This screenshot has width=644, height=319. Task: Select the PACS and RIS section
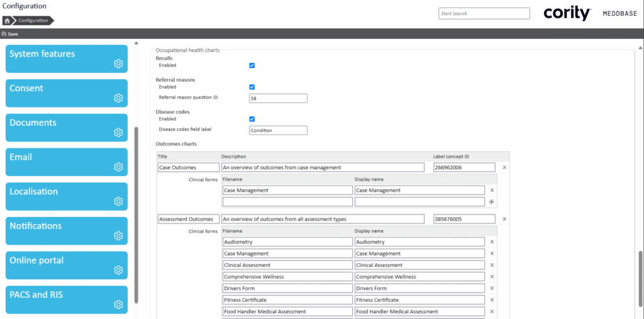(67, 300)
